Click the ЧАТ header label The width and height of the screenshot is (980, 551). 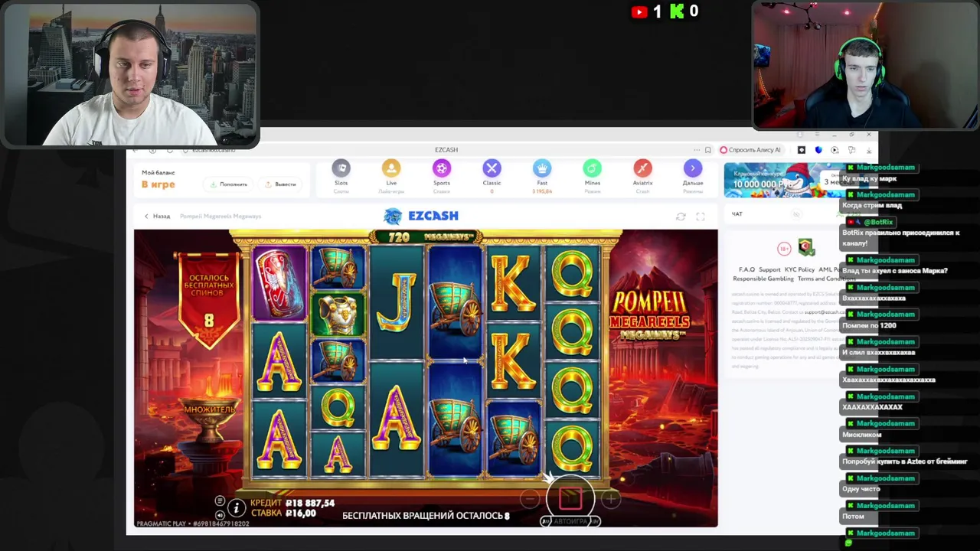(737, 214)
